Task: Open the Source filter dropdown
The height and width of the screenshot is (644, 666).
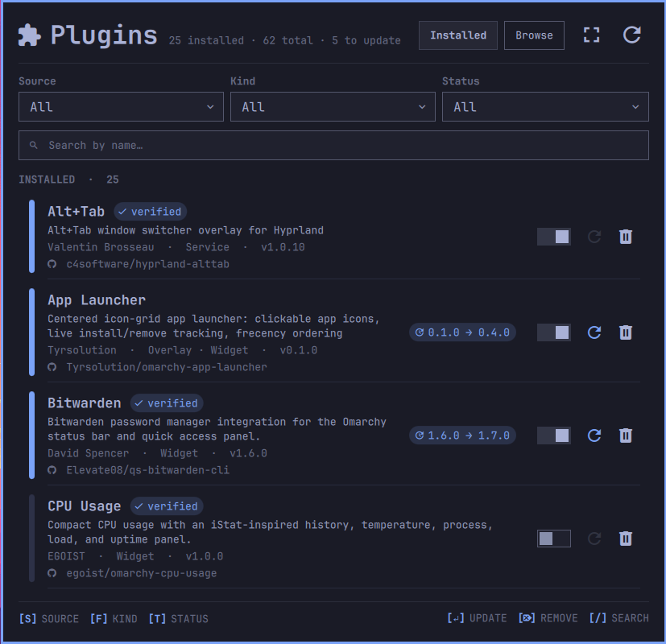Action: pyautogui.click(x=121, y=106)
